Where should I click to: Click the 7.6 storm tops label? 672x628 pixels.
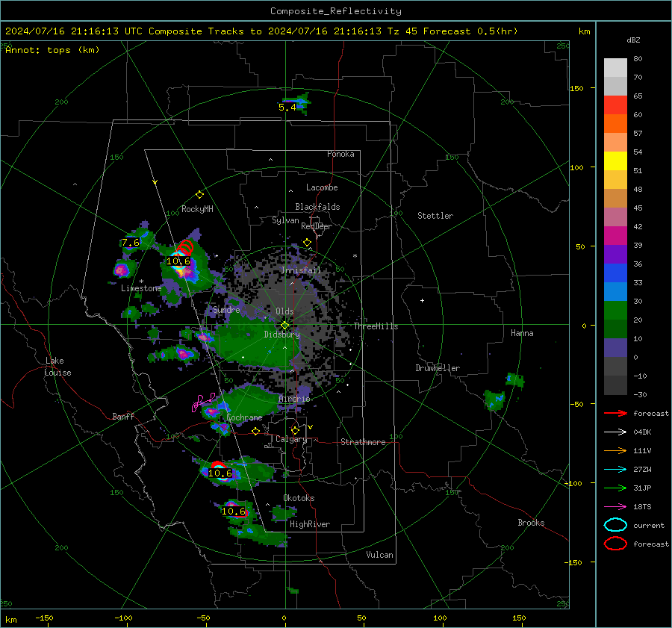[130, 243]
